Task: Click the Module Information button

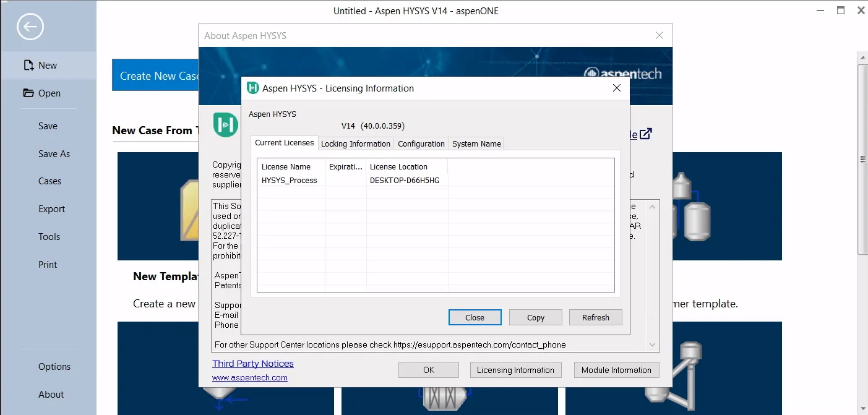Action: [616, 370]
